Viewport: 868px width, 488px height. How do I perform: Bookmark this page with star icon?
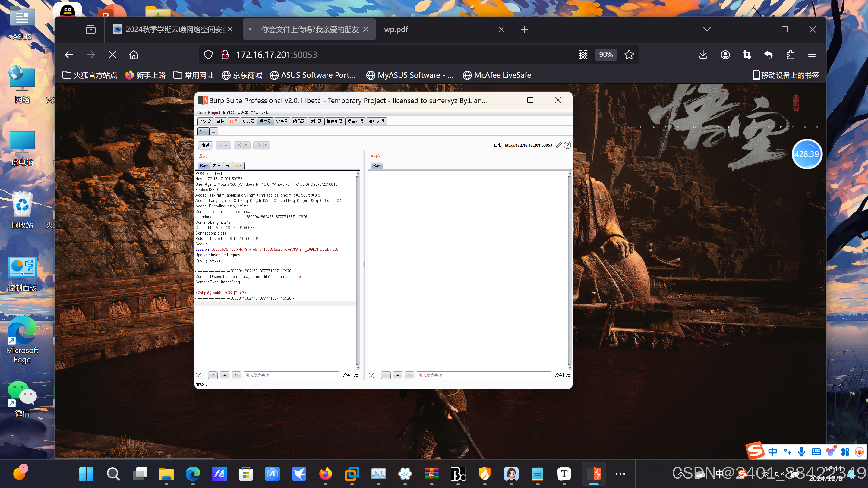coord(629,55)
